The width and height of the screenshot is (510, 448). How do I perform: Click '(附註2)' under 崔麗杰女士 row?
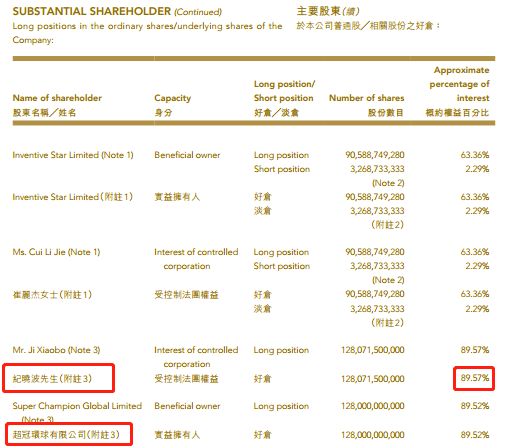click(387, 323)
